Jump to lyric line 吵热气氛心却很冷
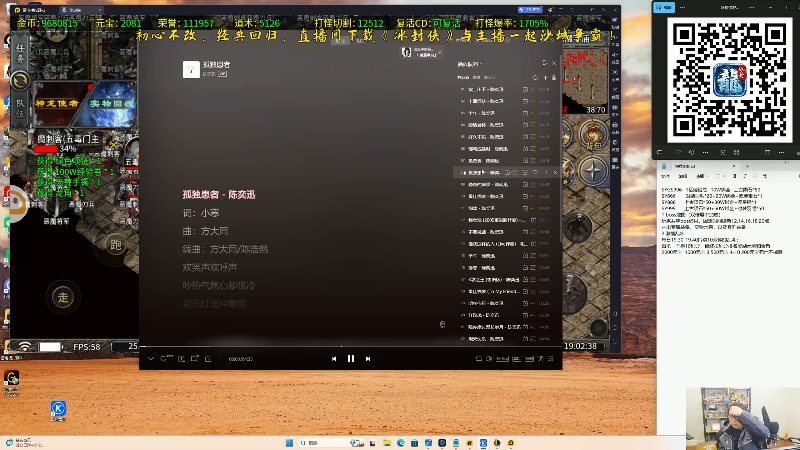This screenshot has height=450, width=800. [219, 286]
